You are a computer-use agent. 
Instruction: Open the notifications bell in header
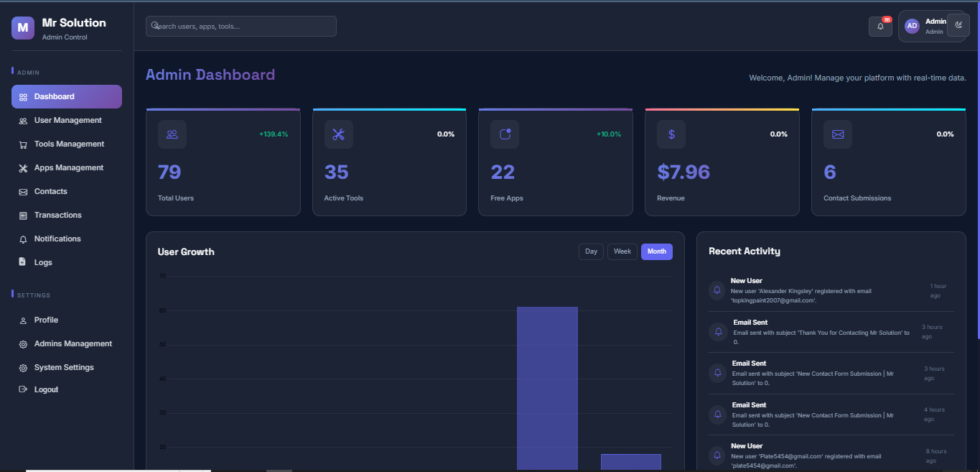point(880,27)
